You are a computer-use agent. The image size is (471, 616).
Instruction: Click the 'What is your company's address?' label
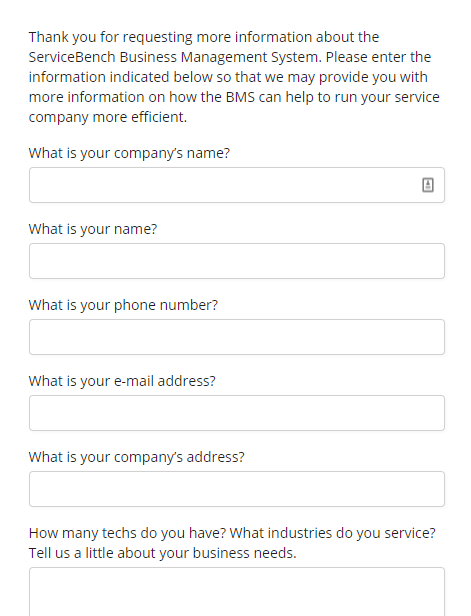click(x=137, y=457)
